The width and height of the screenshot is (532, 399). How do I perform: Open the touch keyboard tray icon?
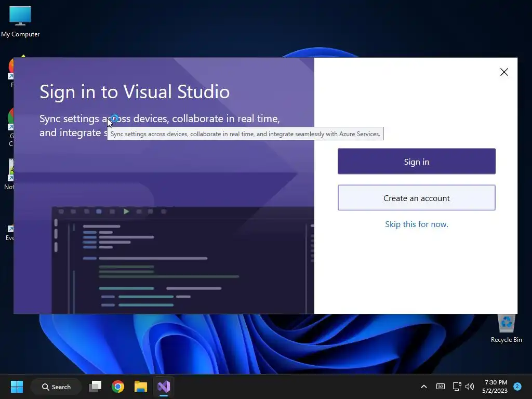point(441,387)
